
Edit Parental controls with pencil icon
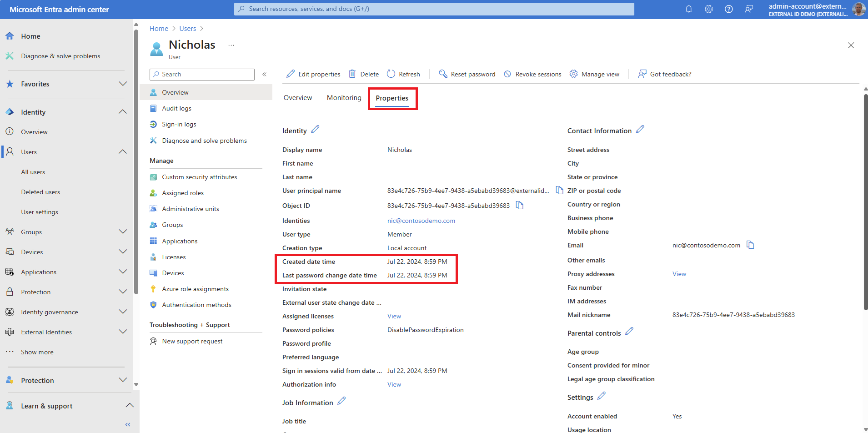tap(629, 332)
